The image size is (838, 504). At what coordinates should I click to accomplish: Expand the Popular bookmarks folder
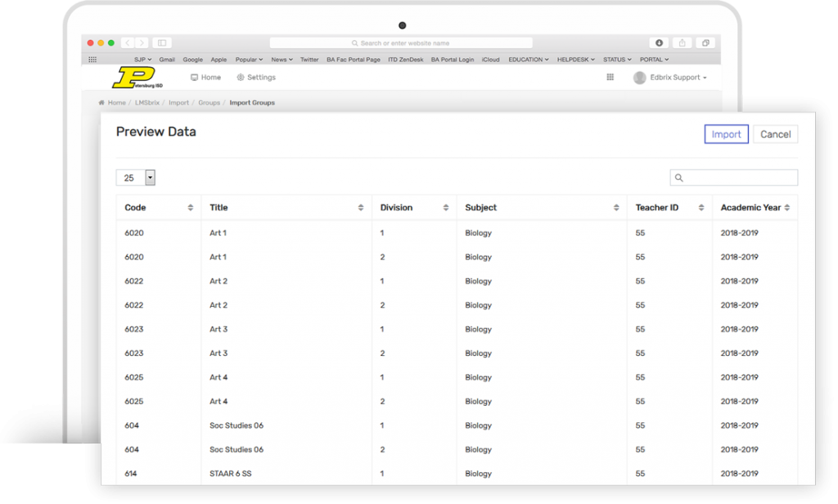(x=249, y=60)
